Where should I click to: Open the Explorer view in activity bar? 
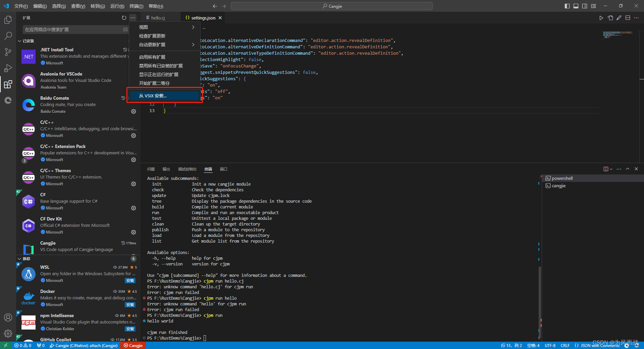(x=8, y=20)
